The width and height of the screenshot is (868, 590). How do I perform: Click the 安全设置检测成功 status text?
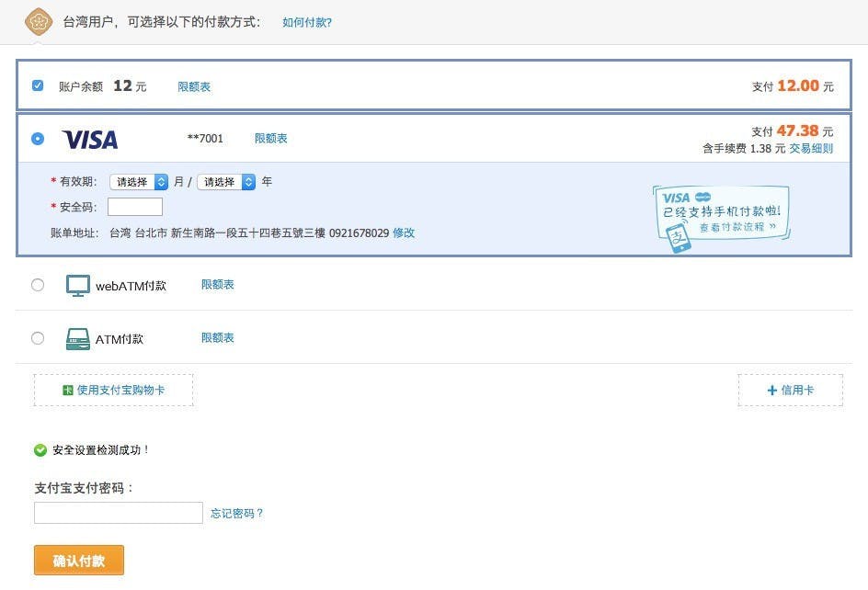pyautogui.click(x=100, y=450)
